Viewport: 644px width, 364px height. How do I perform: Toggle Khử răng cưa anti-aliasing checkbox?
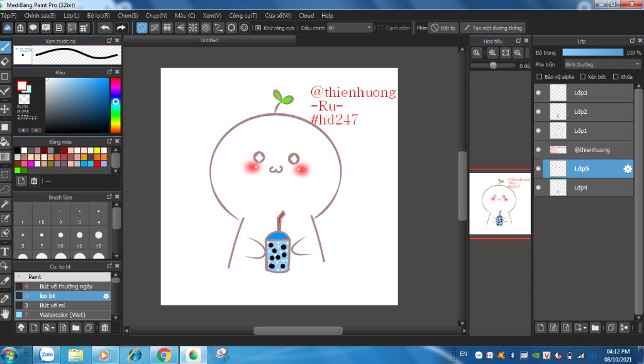[258, 28]
